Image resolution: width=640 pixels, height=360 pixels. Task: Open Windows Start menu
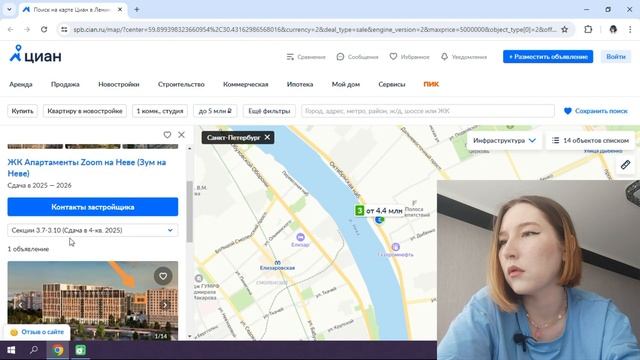click(11, 350)
